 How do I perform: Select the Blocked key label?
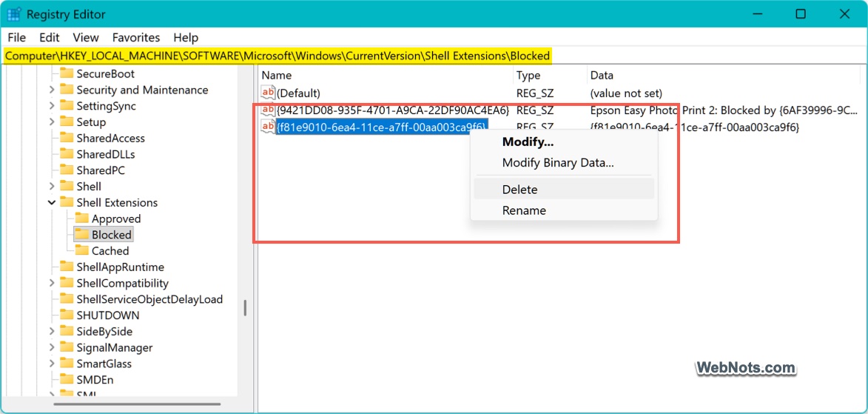111,235
